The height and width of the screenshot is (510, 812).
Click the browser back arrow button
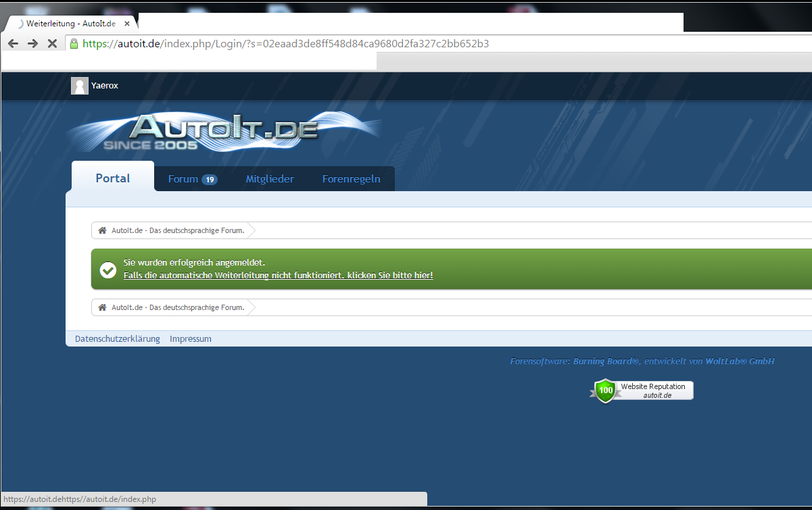pyautogui.click(x=13, y=44)
